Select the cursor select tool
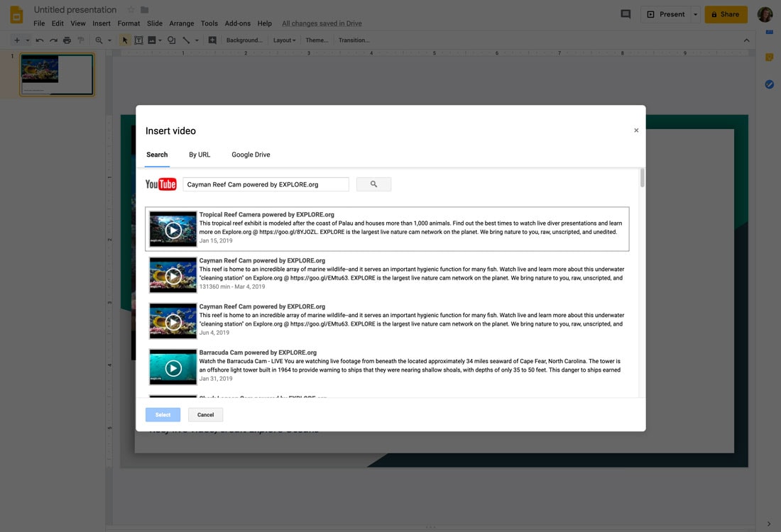 click(124, 40)
